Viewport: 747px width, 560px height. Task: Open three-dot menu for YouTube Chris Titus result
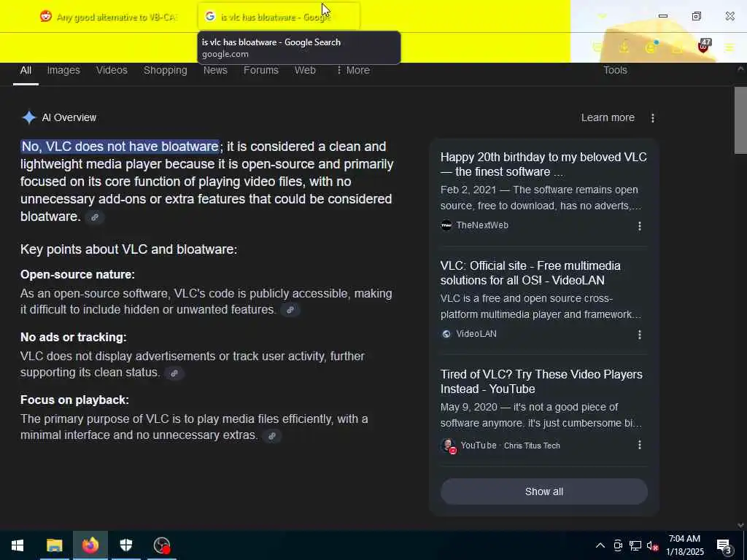(x=639, y=445)
